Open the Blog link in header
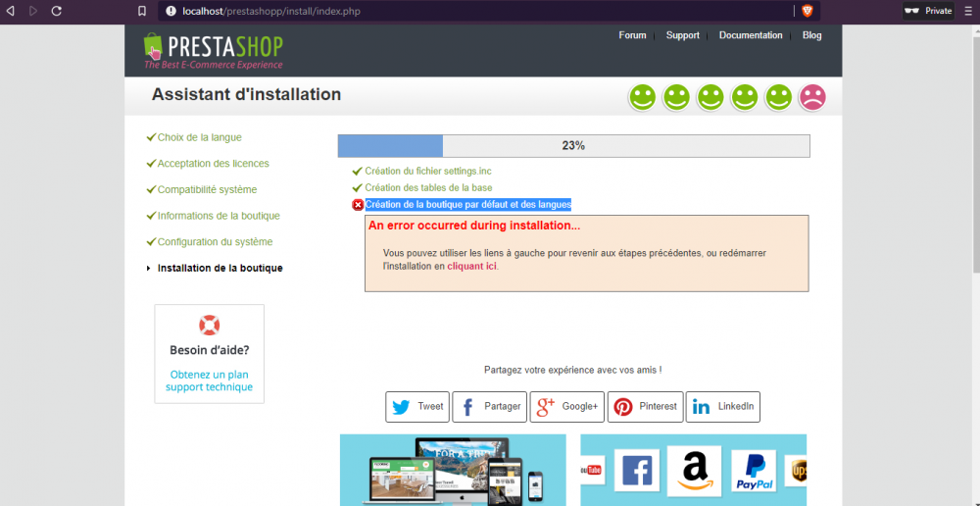 pyautogui.click(x=811, y=35)
